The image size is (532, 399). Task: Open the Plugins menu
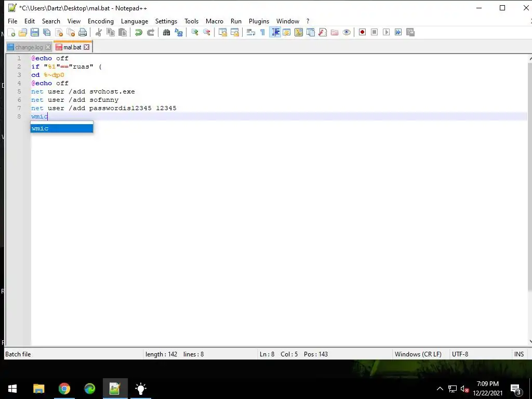pyautogui.click(x=259, y=21)
